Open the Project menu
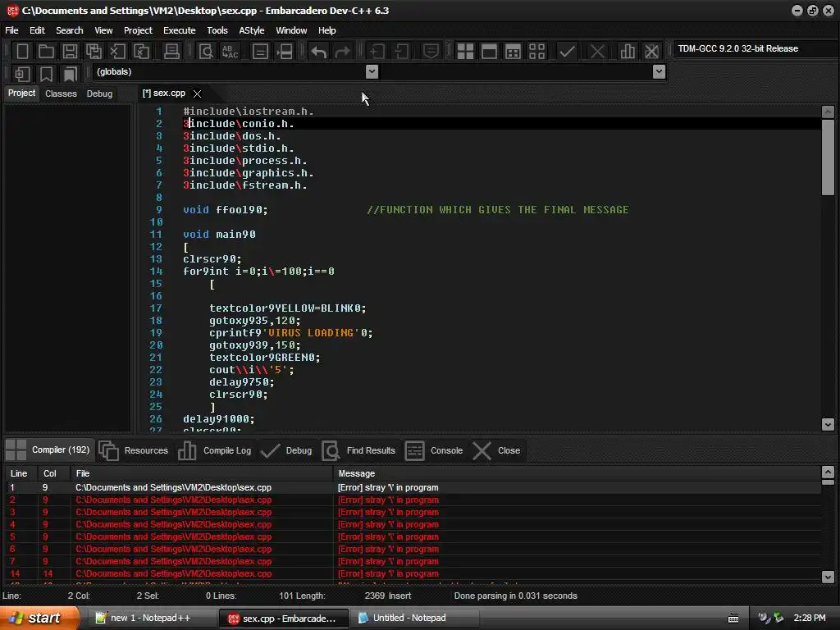 pyautogui.click(x=138, y=30)
